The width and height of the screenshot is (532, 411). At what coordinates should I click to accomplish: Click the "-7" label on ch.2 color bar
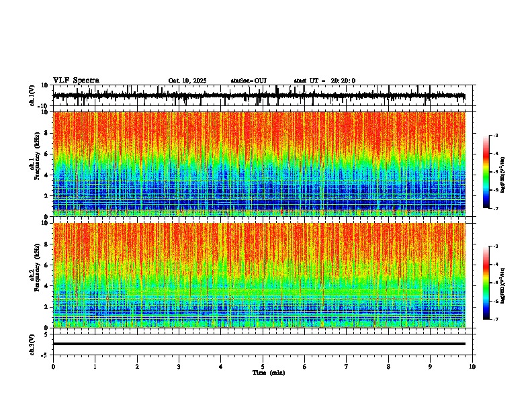[496, 319]
